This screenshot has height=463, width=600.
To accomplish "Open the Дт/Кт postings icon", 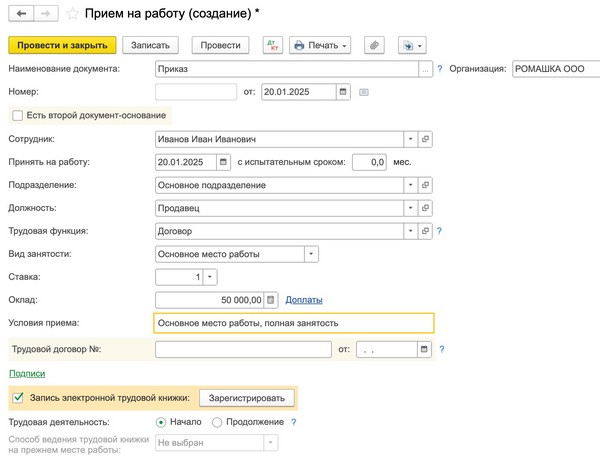I will [272, 45].
